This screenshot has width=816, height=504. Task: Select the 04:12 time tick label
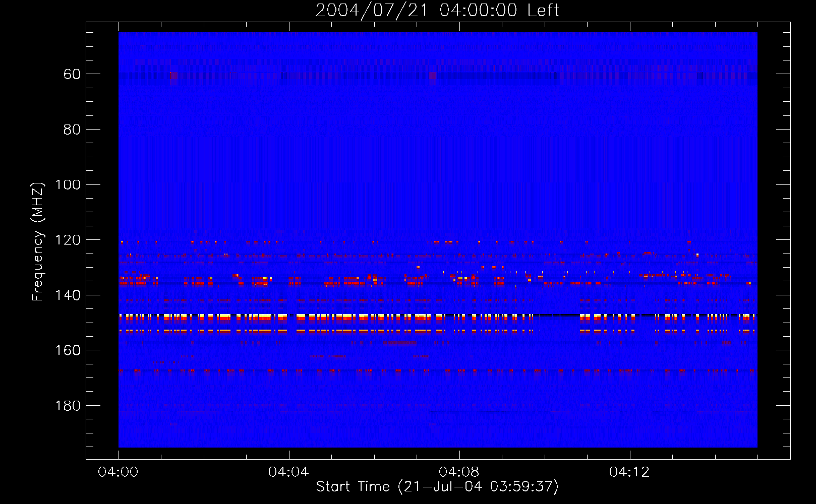click(629, 472)
